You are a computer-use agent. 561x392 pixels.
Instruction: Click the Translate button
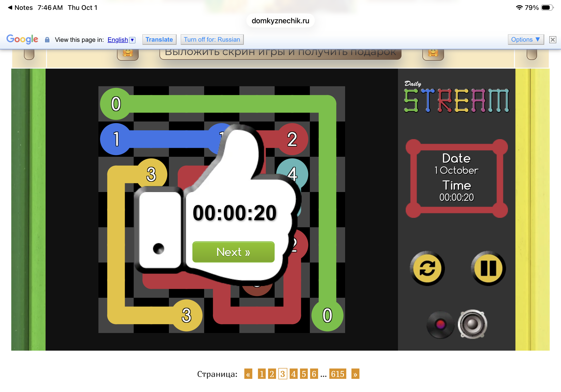pyautogui.click(x=159, y=39)
